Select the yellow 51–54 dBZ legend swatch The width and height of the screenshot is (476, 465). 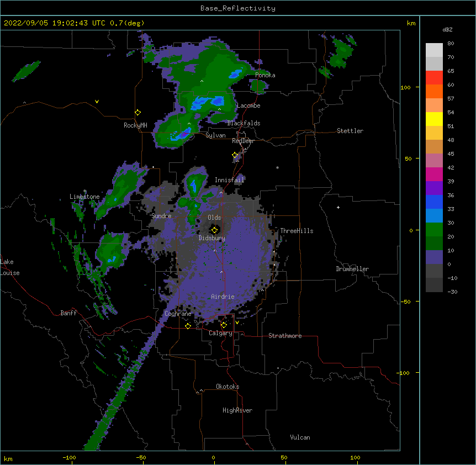434,119
